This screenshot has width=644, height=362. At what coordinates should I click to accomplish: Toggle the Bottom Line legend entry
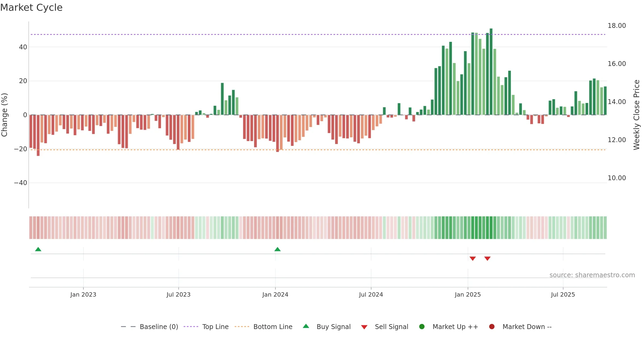pos(263,327)
